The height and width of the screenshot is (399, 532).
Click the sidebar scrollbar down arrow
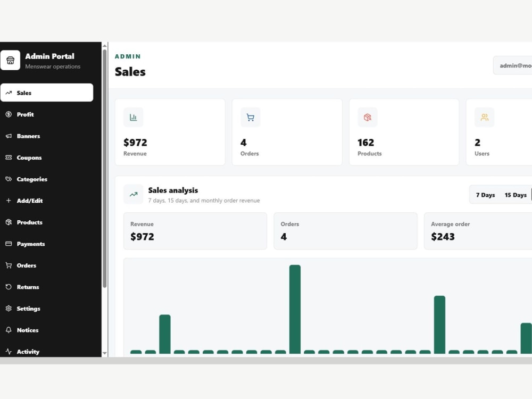click(105, 353)
